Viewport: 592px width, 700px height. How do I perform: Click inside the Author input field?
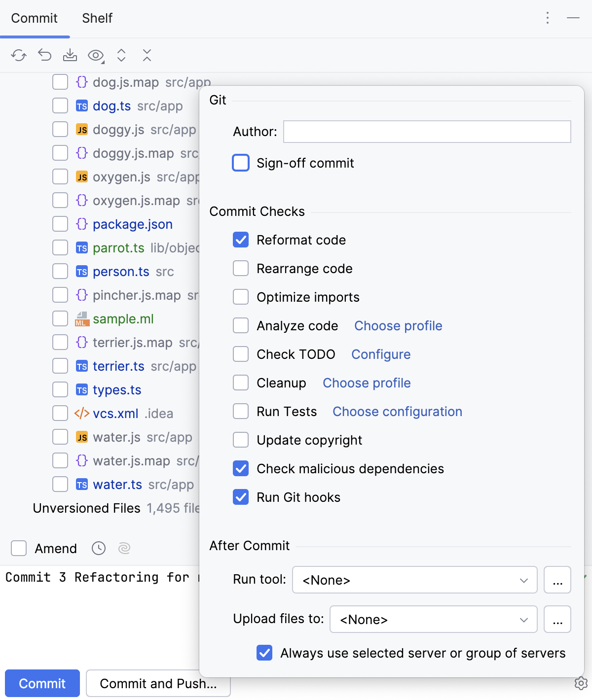(x=426, y=132)
